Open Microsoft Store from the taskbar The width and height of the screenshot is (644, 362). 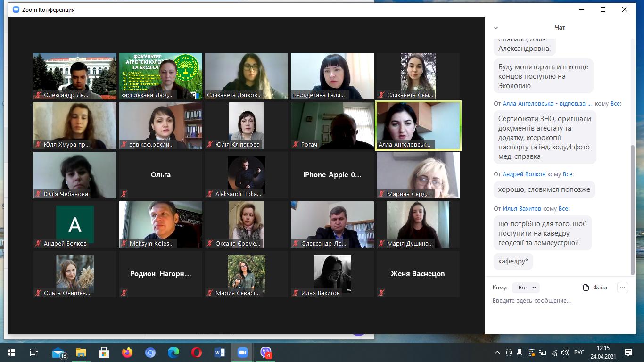pyautogui.click(x=104, y=353)
